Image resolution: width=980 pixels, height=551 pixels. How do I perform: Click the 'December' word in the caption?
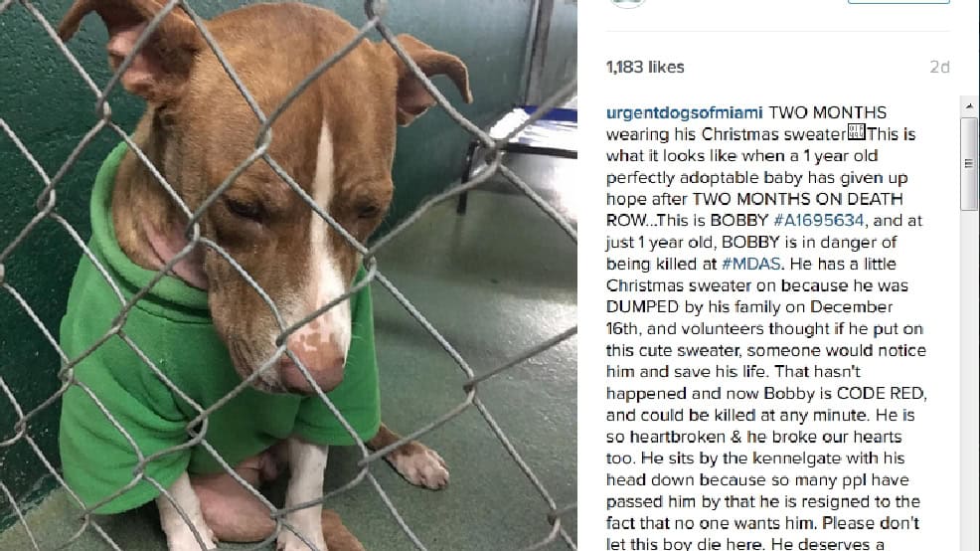852,307
